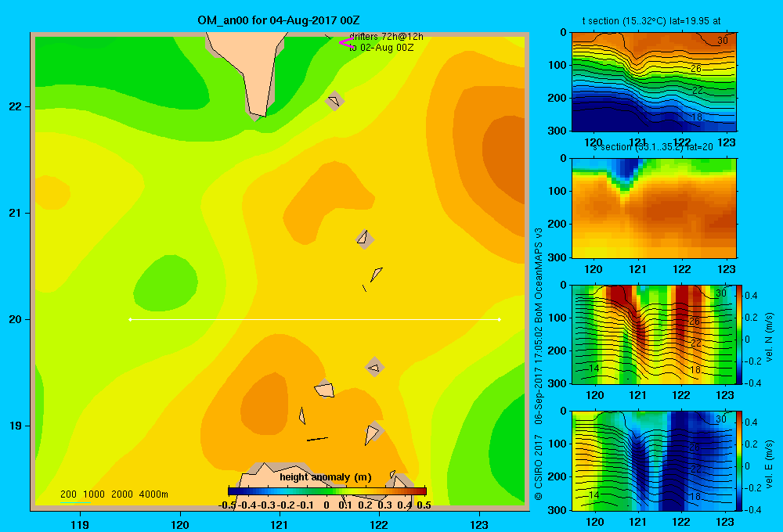Click the "drifters 72h@12h" label

click(386, 37)
